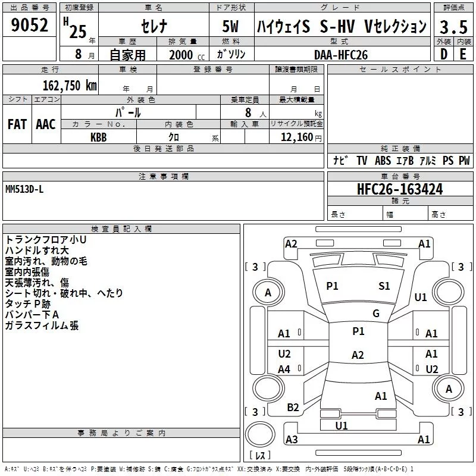Click note code MM513D-L
476x476 pixels.
click(24, 189)
